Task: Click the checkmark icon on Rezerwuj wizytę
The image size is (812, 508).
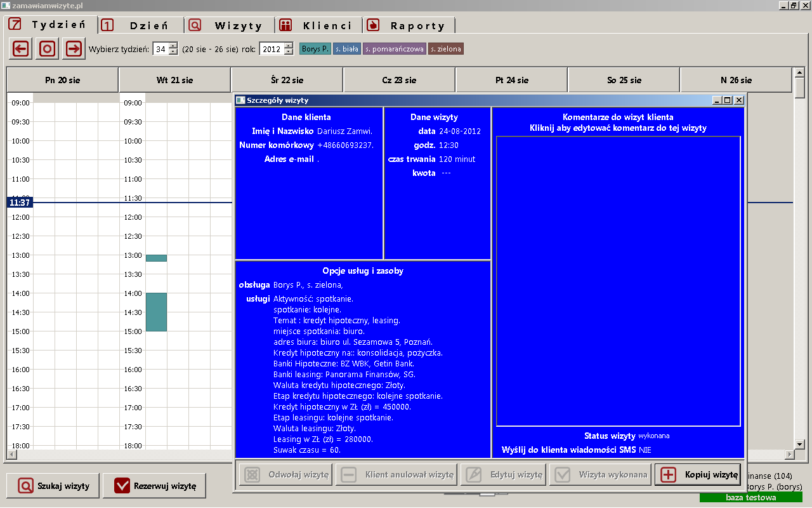Action: (122, 486)
